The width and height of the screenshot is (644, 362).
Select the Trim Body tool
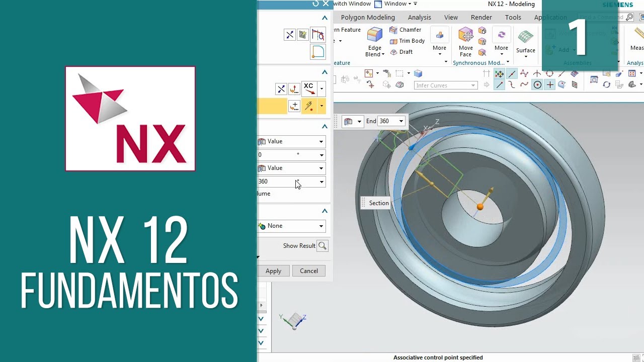tap(407, 41)
